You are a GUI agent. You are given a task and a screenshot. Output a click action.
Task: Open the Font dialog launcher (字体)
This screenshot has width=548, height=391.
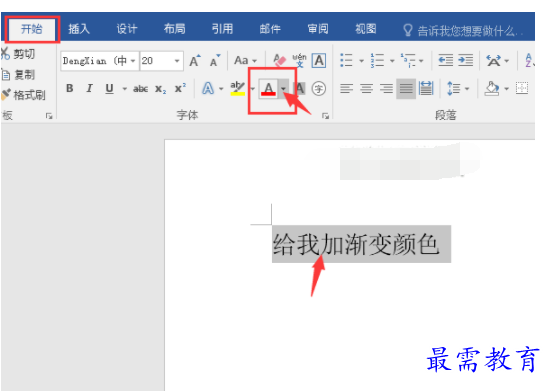coord(325,116)
